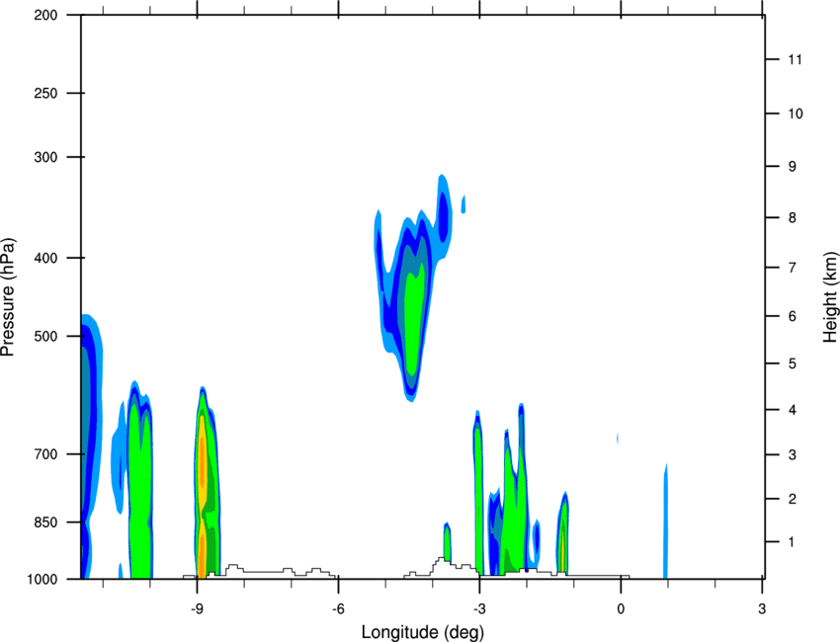Click the Pressure (hPa) axis title

click(8, 297)
